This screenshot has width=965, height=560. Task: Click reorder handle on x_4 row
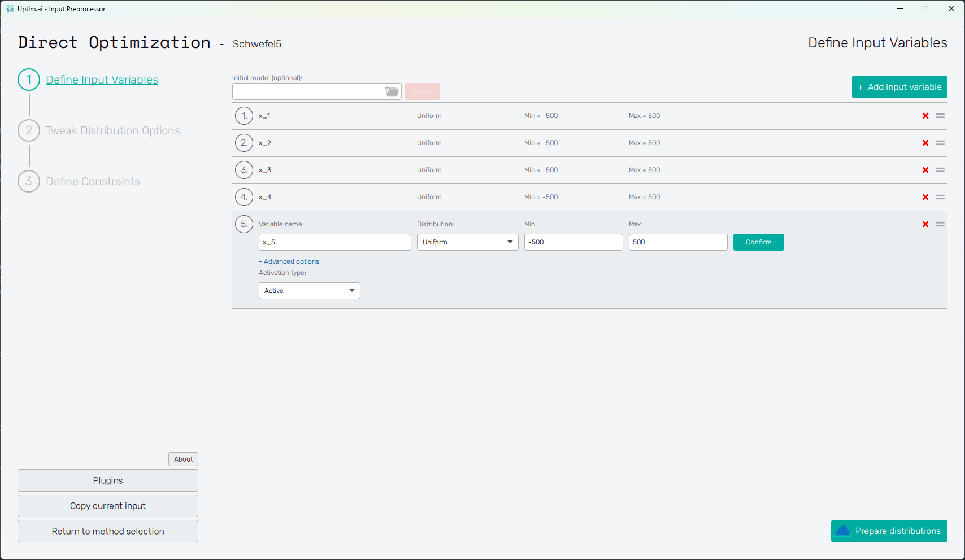pos(940,197)
